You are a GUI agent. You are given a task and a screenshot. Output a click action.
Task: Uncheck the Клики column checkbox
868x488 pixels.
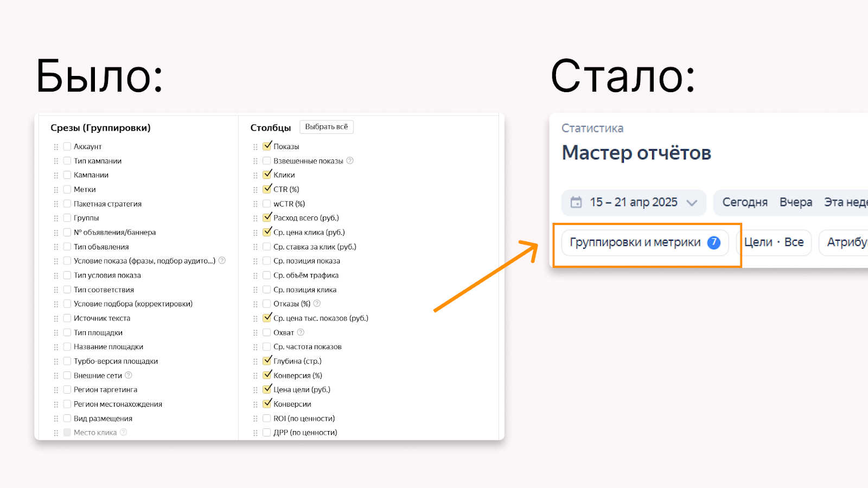[x=267, y=175]
